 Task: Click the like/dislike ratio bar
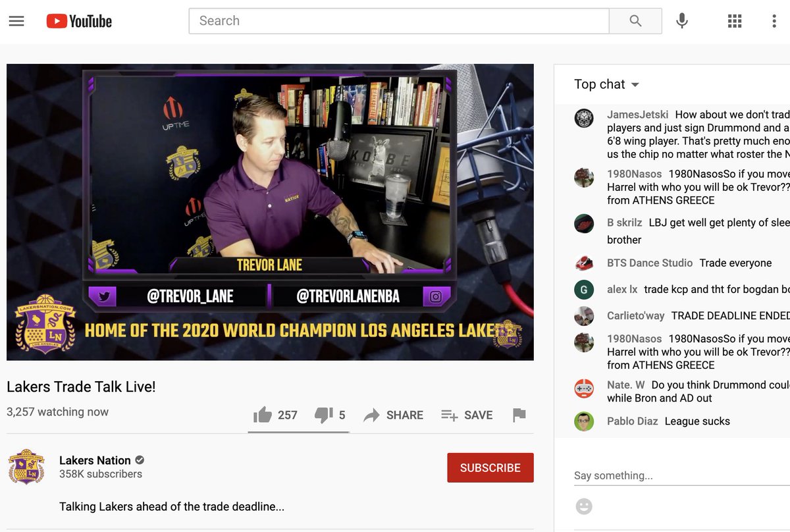pyautogui.click(x=298, y=433)
